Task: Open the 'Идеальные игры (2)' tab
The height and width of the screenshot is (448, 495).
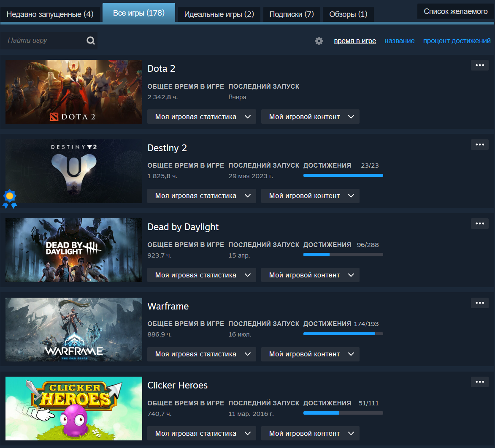Action: (x=219, y=14)
